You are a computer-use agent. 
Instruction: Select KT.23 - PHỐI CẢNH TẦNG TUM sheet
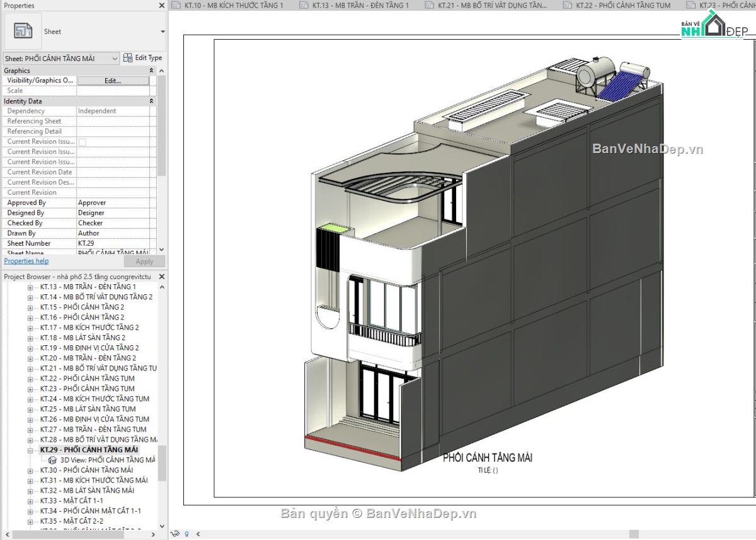[87, 388]
